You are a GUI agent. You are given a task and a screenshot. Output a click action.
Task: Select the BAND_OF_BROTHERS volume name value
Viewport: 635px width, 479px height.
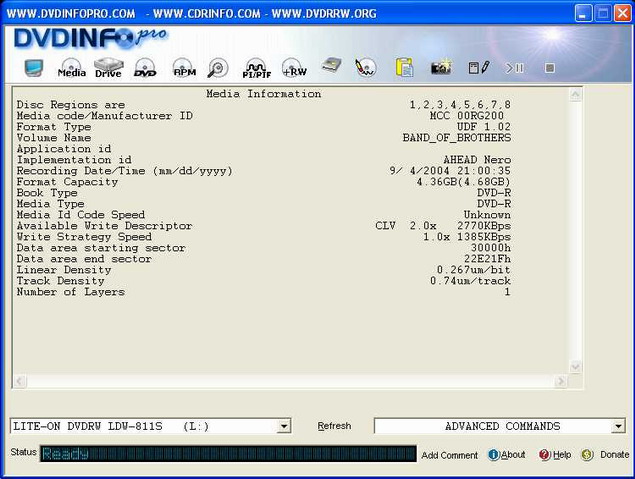(x=457, y=138)
